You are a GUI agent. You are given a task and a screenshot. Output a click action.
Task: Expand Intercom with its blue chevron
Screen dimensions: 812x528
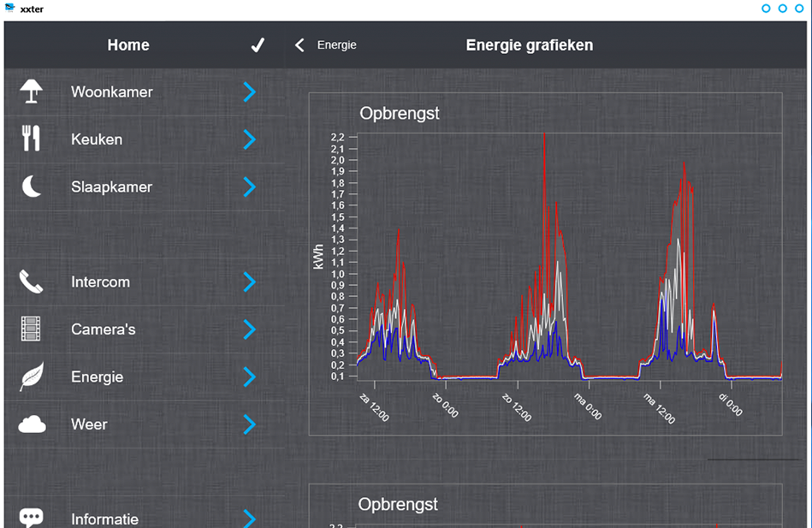pos(250,282)
